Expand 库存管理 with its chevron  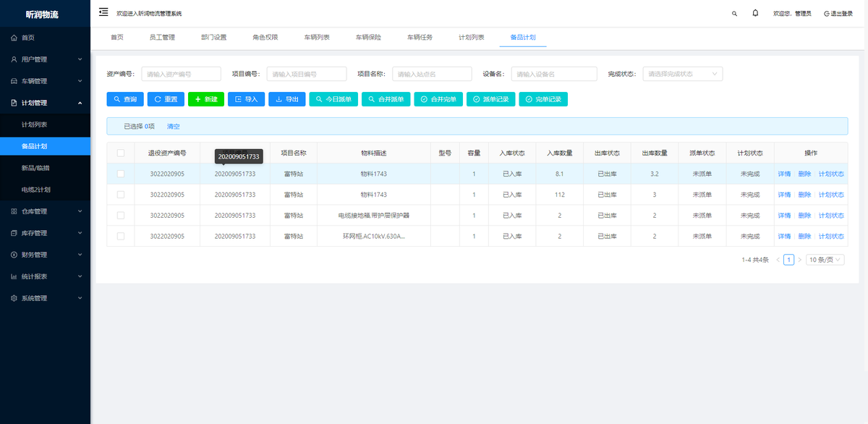coord(80,233)
